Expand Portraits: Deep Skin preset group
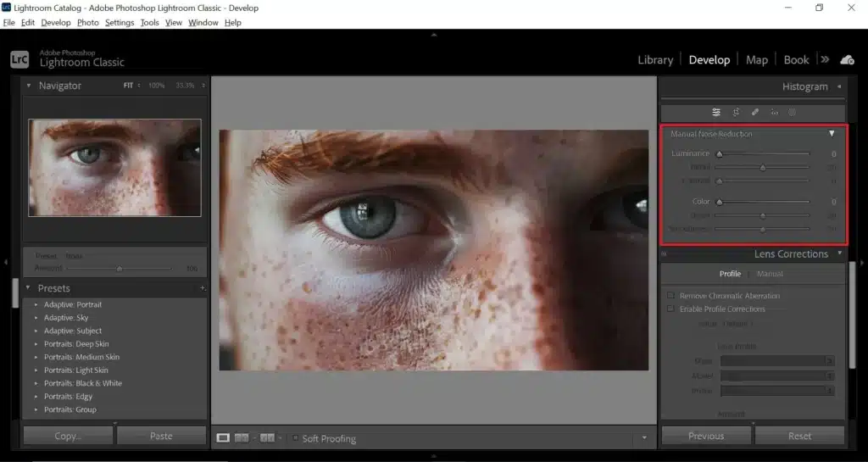 tap(36, 343)
